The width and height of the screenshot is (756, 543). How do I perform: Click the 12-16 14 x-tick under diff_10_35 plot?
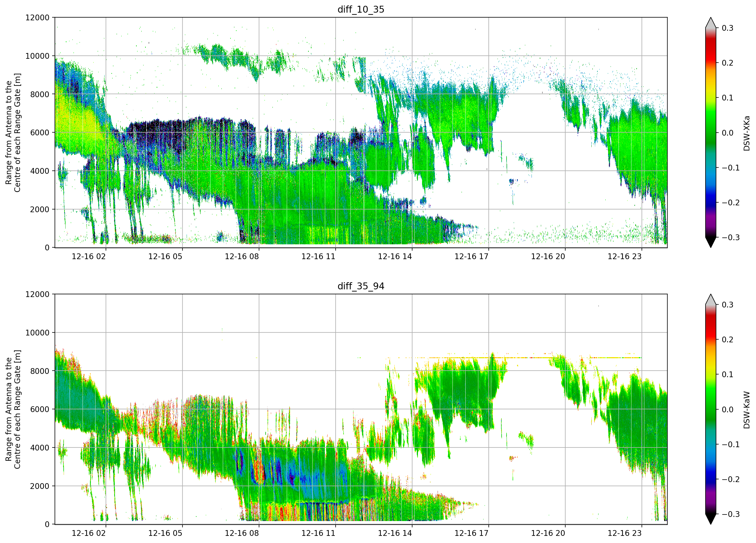[x=395, y=256]
